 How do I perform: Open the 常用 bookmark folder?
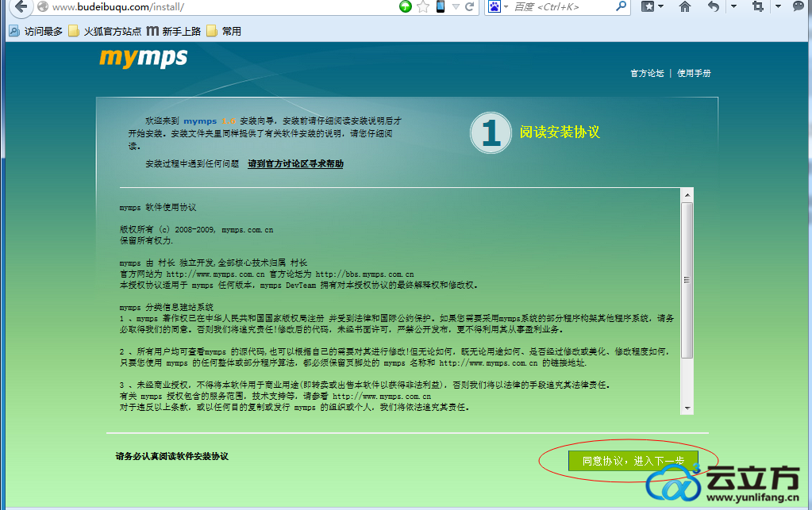pos(224,31)
